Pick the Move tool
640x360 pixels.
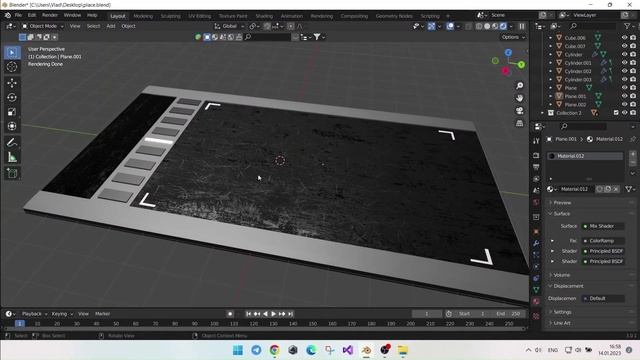pos(12,83)
